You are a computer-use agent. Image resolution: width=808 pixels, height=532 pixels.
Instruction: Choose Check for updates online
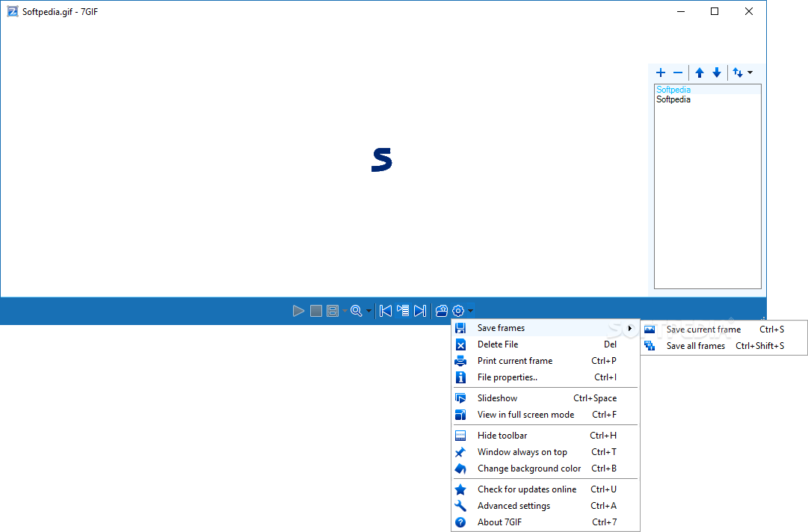click(x=545, y=489)
